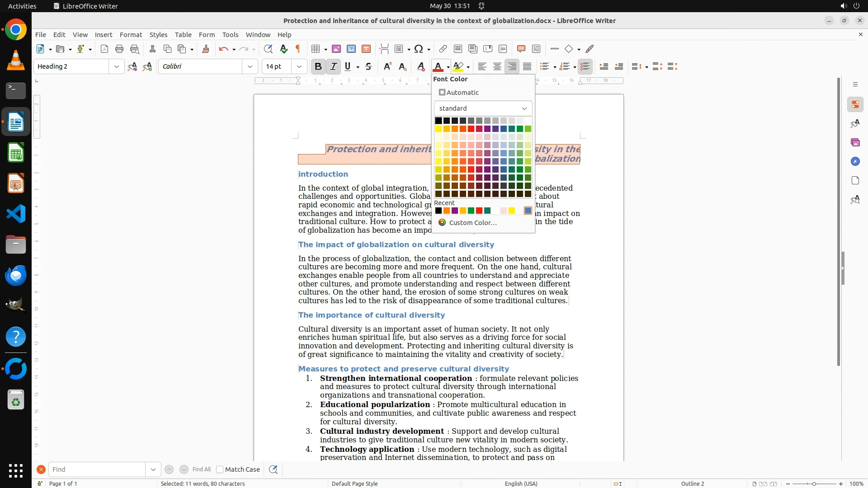
Task: Click the Insert Special Character omega icon
Action: coord(419,49)
